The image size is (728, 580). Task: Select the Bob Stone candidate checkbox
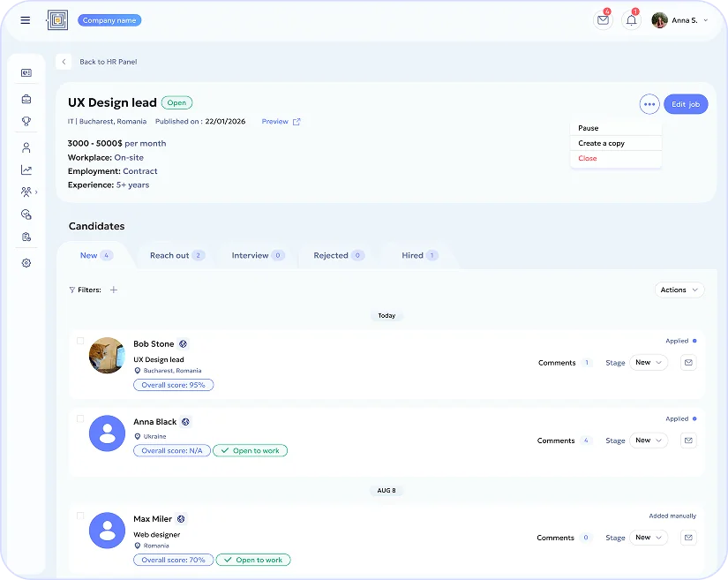tap(80, 341)
